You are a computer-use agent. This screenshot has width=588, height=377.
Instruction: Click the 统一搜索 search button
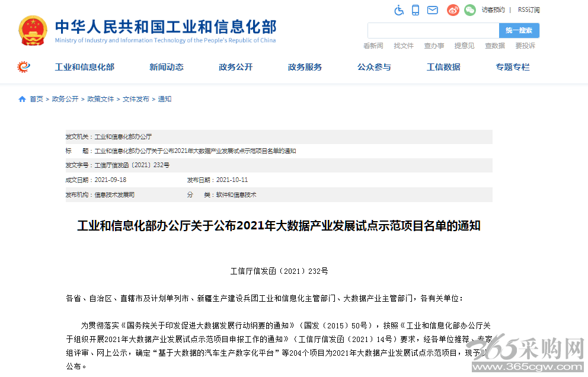(519, 30)
